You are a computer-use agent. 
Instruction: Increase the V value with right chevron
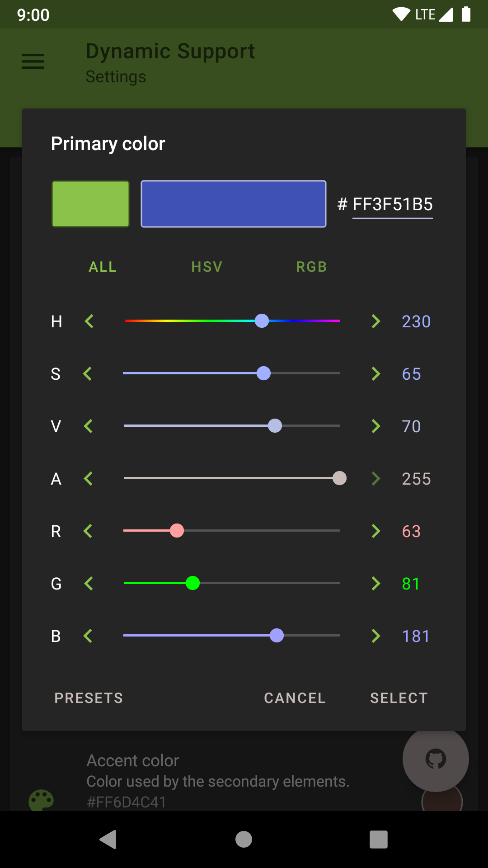click(375, 426)
